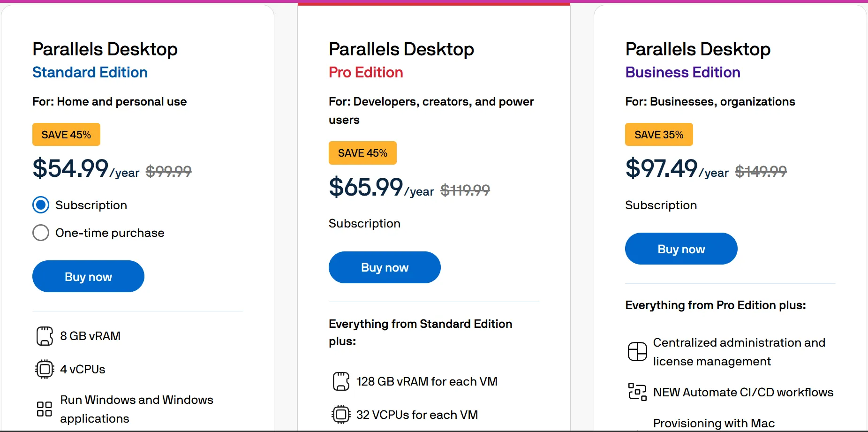Image resolution: width=868 pixels, height=432 pixels.
Task: Click the Pro Edition SAVE 45% badge
Action: click(362, 153)
